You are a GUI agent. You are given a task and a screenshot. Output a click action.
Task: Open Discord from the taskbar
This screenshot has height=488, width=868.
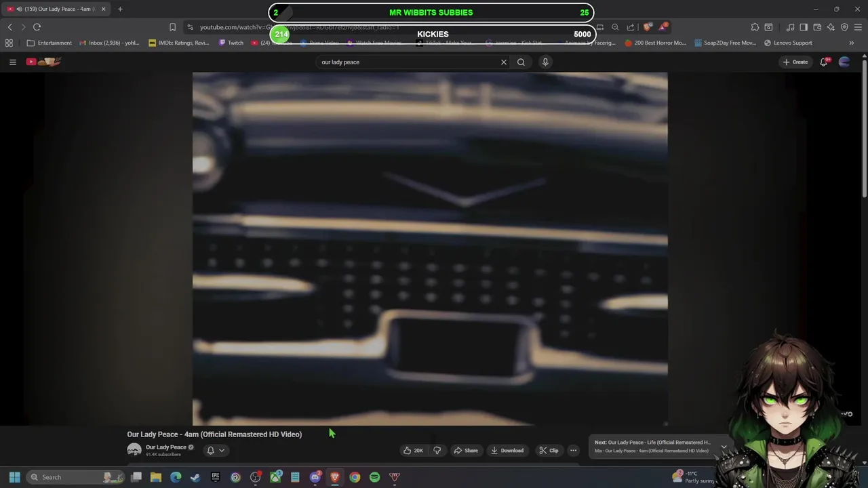pyautogui.click(x=315, y=477)
